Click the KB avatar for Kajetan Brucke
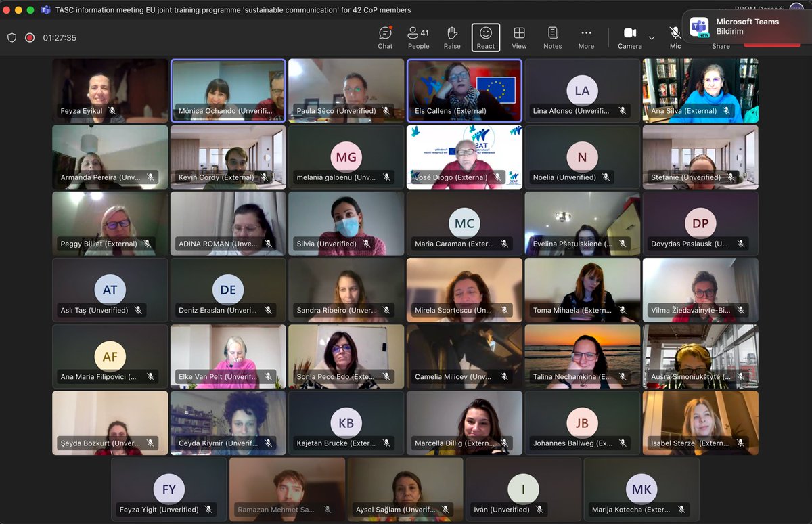Viewport: 812px width, 524px height. point(346,423)
